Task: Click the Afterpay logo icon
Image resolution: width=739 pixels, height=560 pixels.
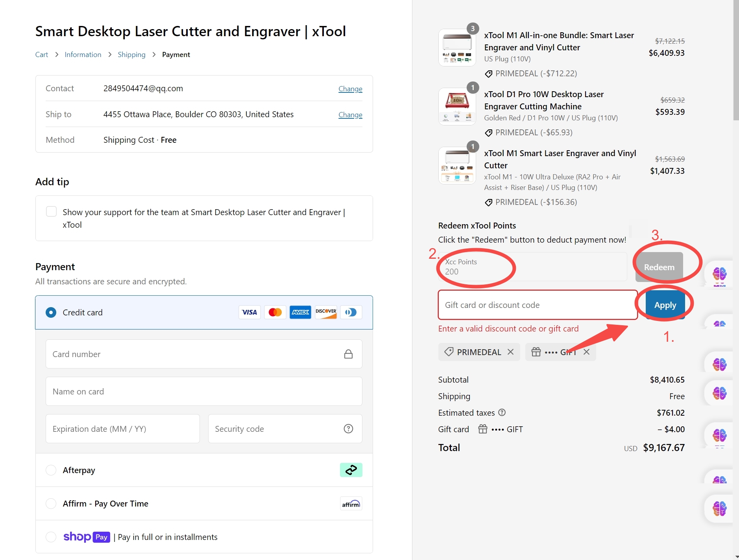Action: 351,470
